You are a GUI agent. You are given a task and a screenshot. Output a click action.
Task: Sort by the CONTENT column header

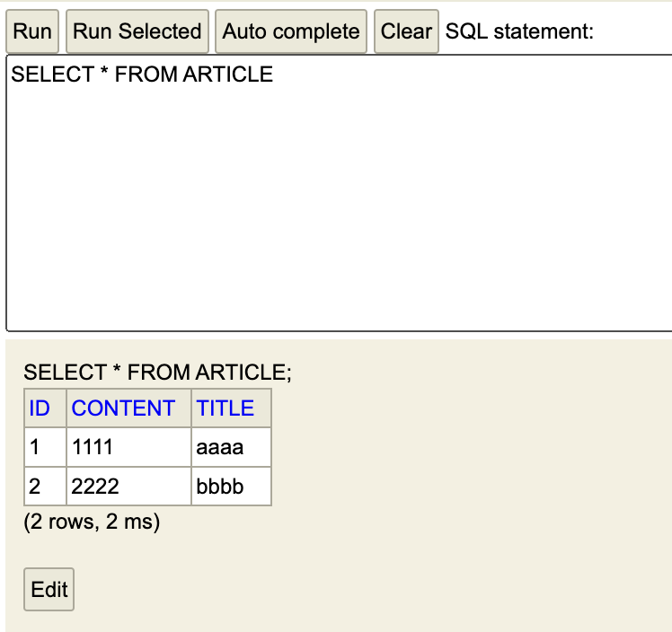coord(123,408)
